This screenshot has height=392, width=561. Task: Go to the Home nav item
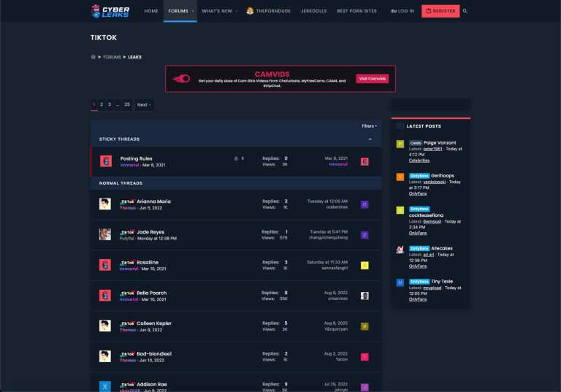151,11
